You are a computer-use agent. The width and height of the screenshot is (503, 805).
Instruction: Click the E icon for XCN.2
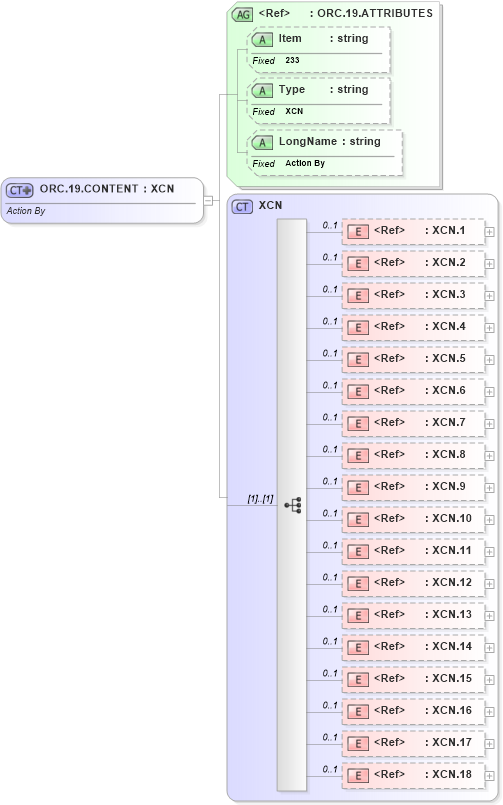click(358, 263)
